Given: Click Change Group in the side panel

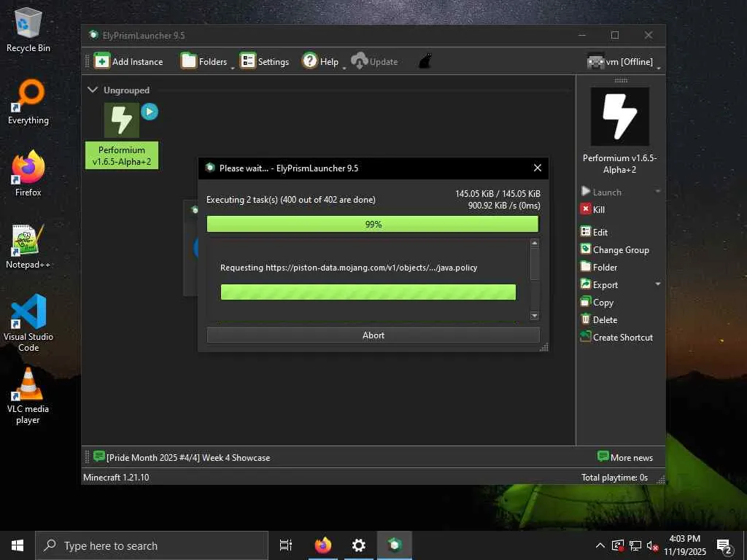Looking at the screenshot, I should tap(614, 249).
